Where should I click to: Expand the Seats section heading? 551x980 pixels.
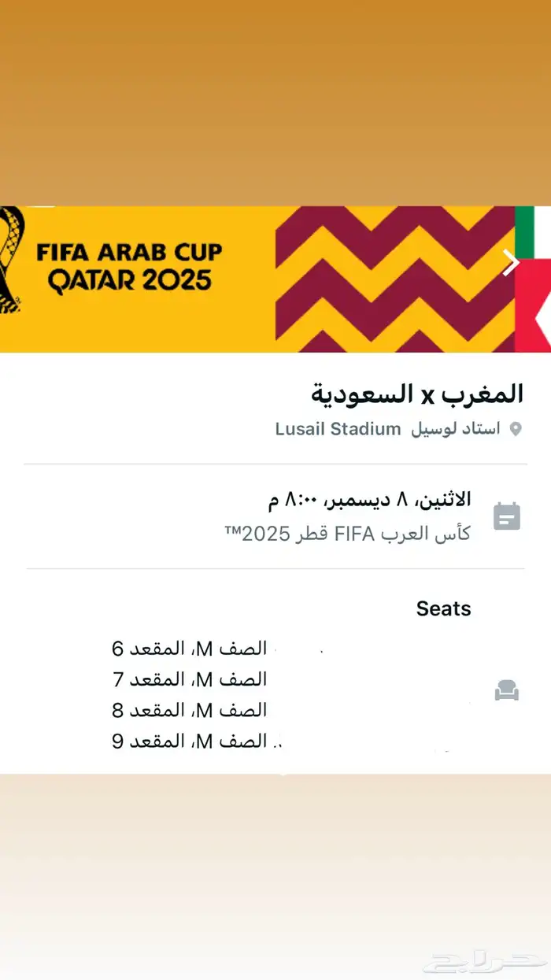click(x=442, y=608)
